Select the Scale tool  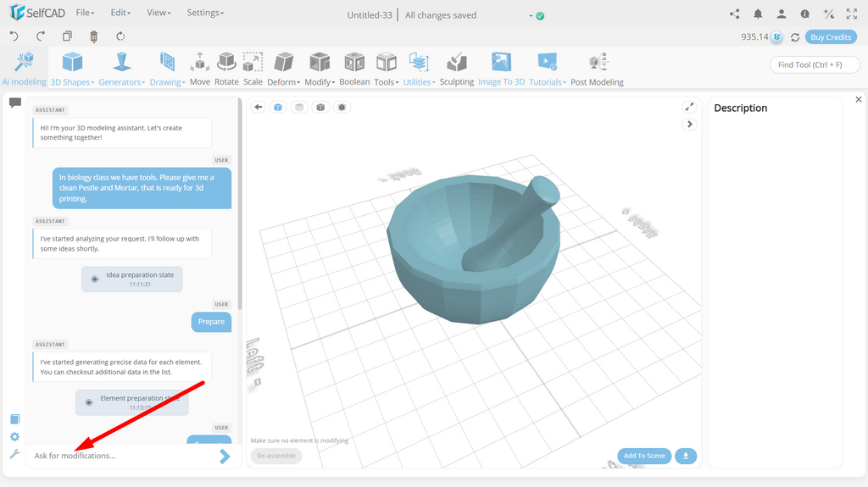pos(253,69)
